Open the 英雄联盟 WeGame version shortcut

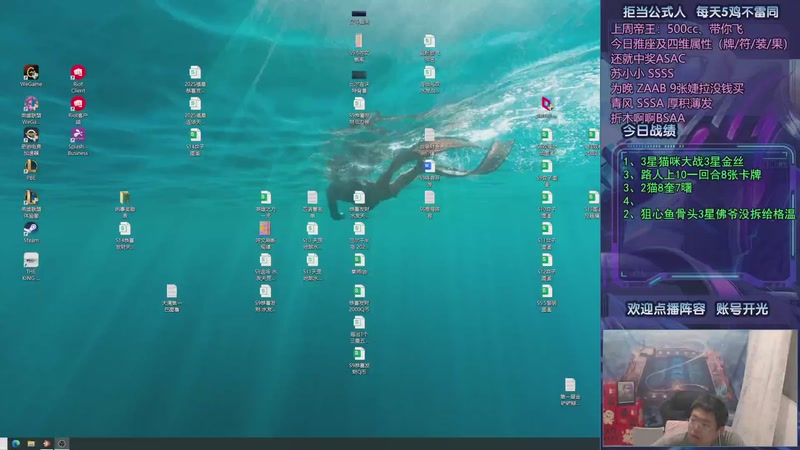(31, 111)
